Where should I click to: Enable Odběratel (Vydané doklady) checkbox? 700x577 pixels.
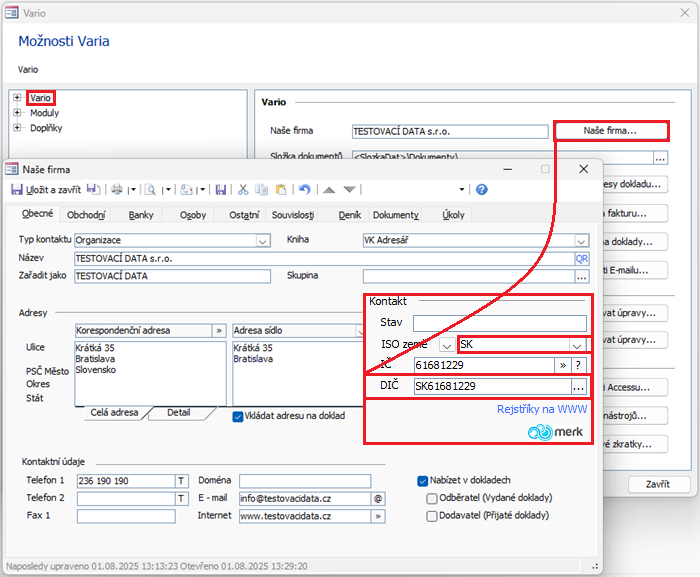(x=431, y=498)
